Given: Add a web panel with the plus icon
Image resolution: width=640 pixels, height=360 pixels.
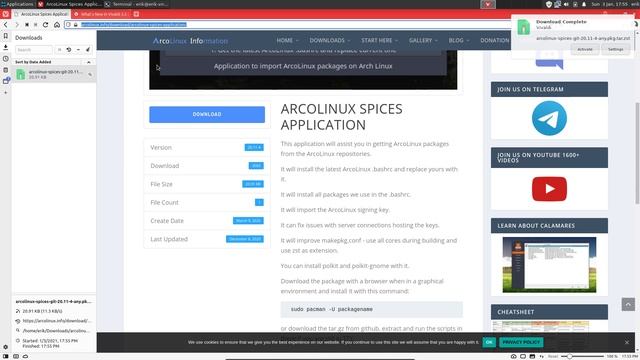Looking at the screenshot, I should pos(6,93).
